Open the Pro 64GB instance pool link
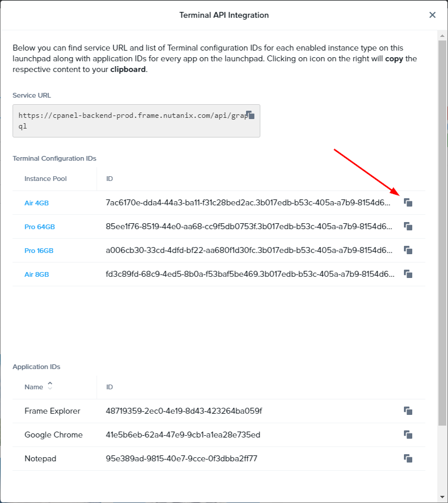Viewport: 448px width, 503px height. click(39, 227)
